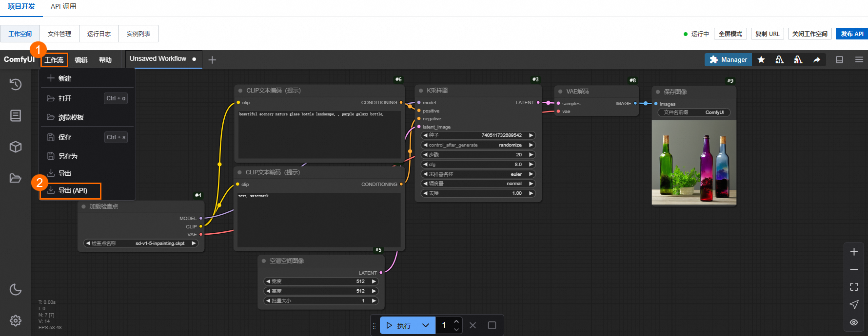Click the 关闭工作空间 button
This screenshot has height=336, width=868.
[x=810, y=34]
